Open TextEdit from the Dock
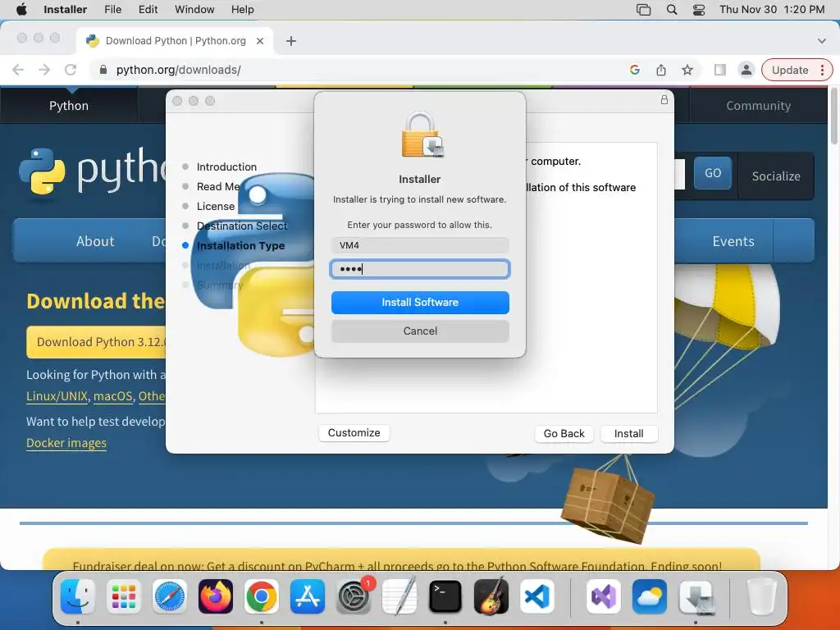This screenshot has width=840, height=630. tap(399, 596)
